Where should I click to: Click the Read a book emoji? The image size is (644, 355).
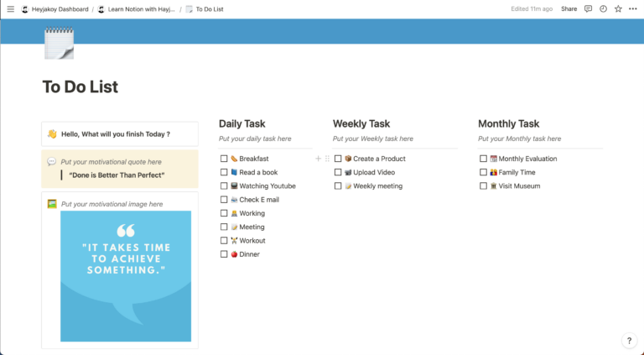234,172
